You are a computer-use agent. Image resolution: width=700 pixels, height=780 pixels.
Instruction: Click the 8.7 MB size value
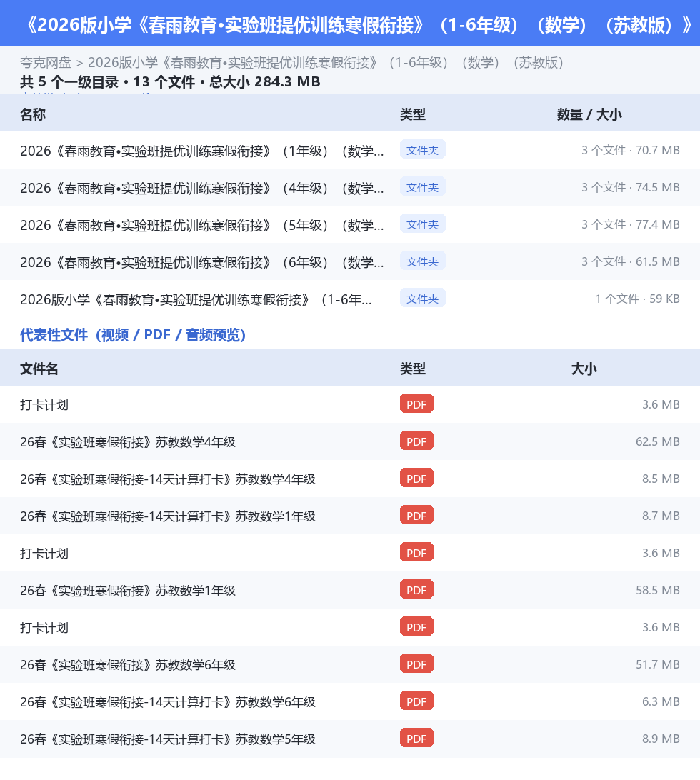click(x=661, y=516)
